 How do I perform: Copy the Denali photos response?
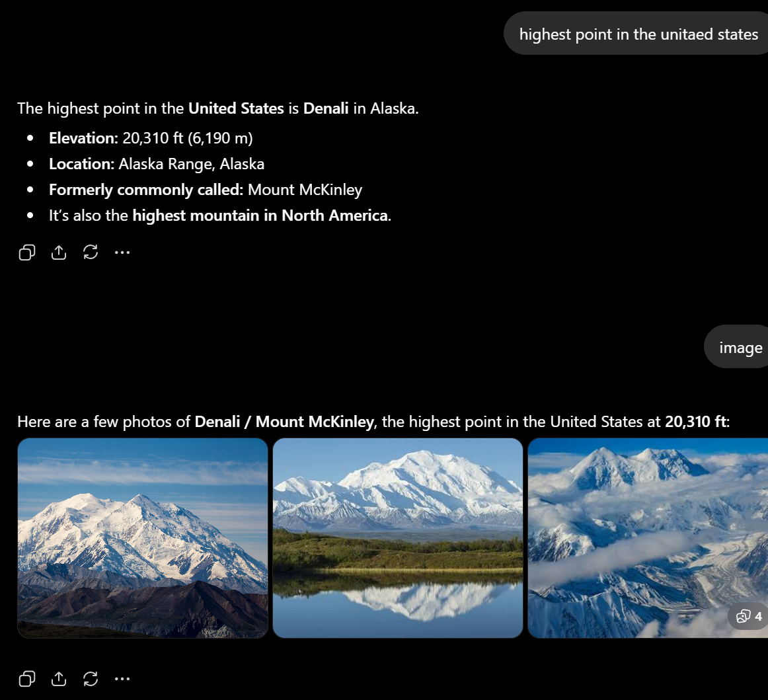click(x=27, y=678)
